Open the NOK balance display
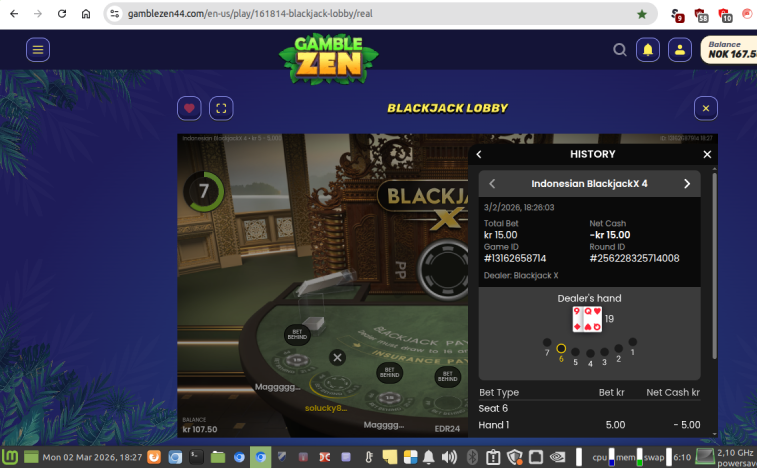Image resolution: width=757 pixels, height=469 pixels. coord(729,49)
